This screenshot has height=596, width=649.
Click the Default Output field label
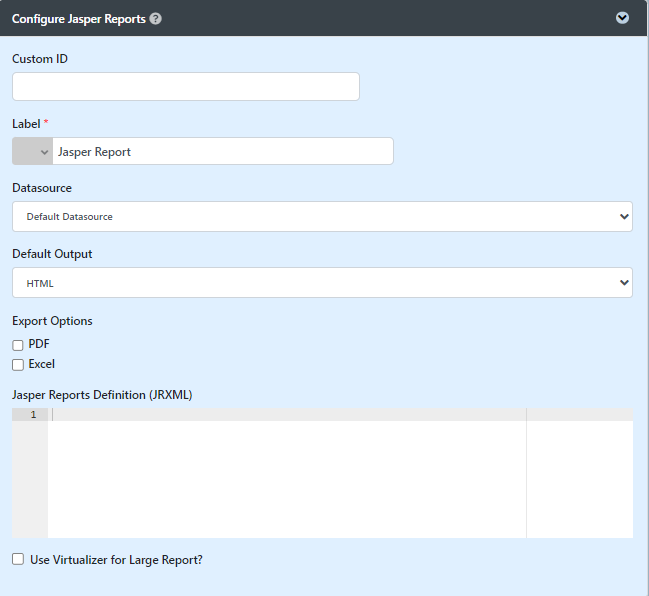pyautogui.click(x=52, y=254)
